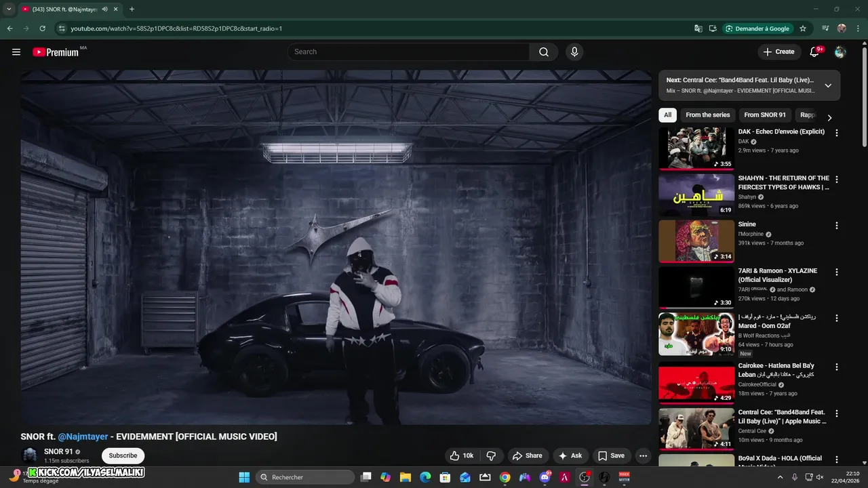Open Chrome translate page icon
The image size is (868, 488).
click(698, 28)
